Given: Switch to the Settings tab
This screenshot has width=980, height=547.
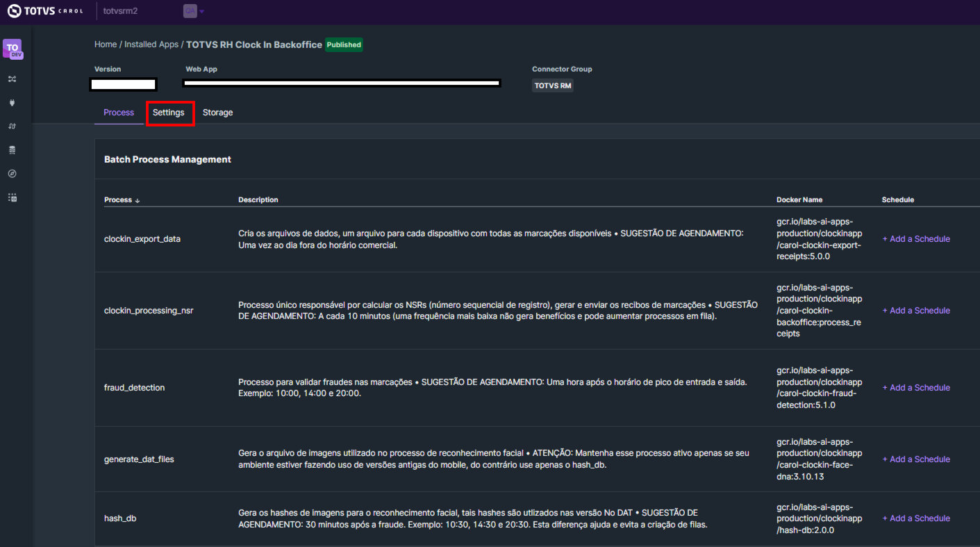Looking at the screenshot, I should click(x=169, y=113).
